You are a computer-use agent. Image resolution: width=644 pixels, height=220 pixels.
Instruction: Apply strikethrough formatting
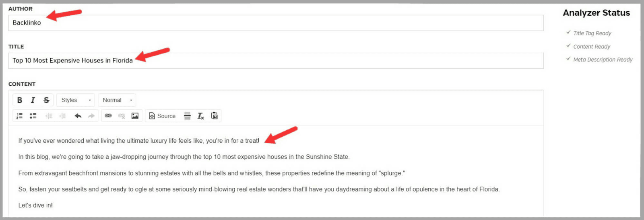46,100
